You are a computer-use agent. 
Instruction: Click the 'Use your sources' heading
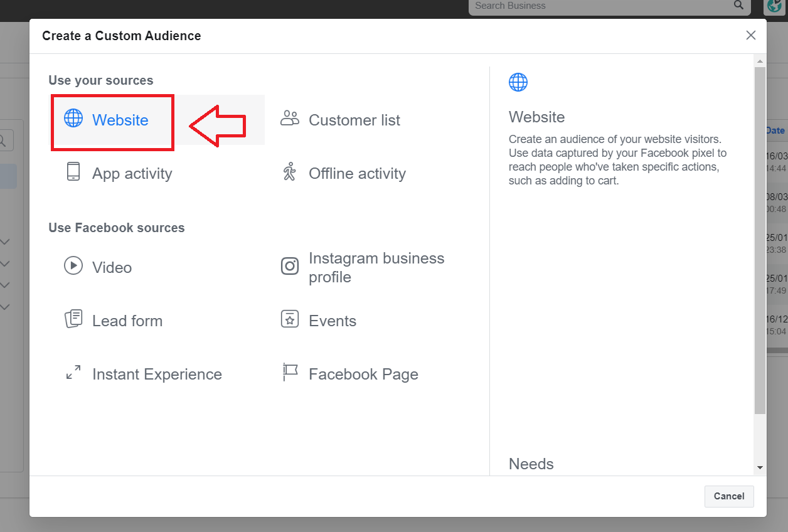101,80
